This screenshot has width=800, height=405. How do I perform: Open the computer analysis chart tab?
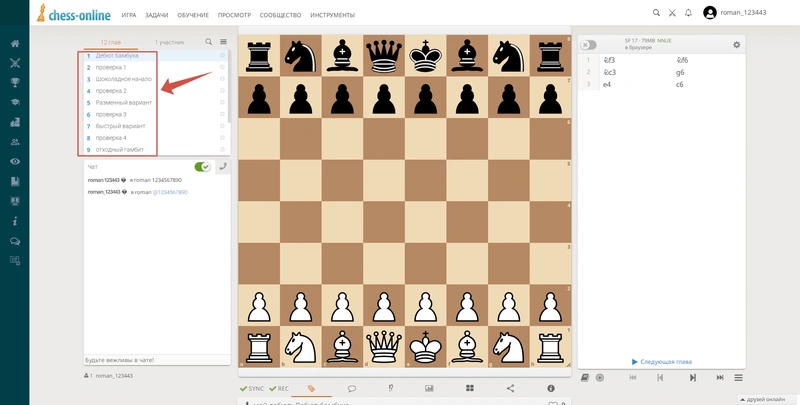(x=429, y=389)
